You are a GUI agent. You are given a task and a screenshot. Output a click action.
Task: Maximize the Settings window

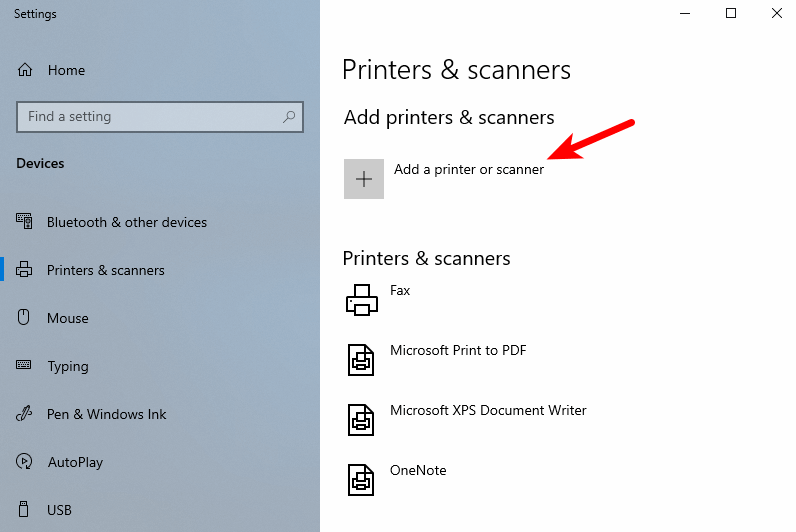731,13
